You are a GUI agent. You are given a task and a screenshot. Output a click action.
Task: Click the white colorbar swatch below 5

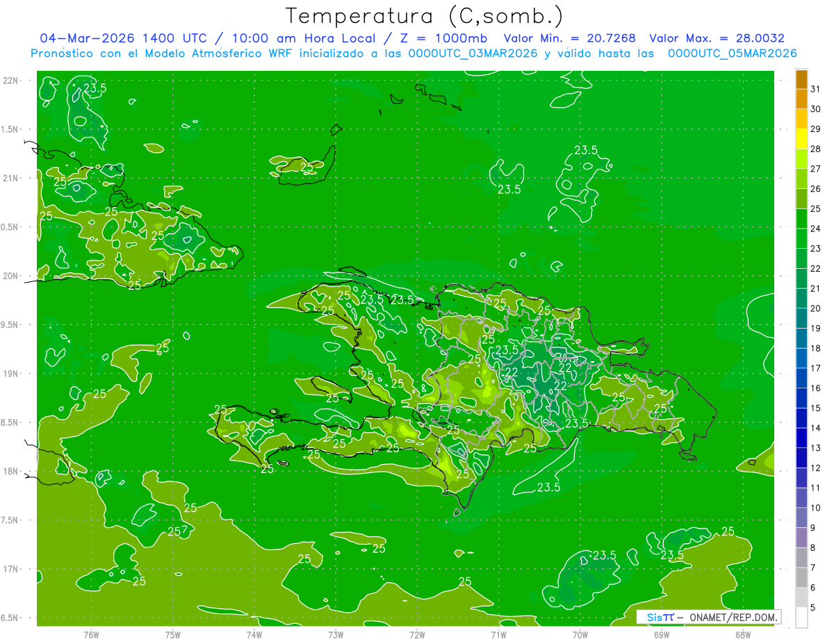[x=801, y=618]
